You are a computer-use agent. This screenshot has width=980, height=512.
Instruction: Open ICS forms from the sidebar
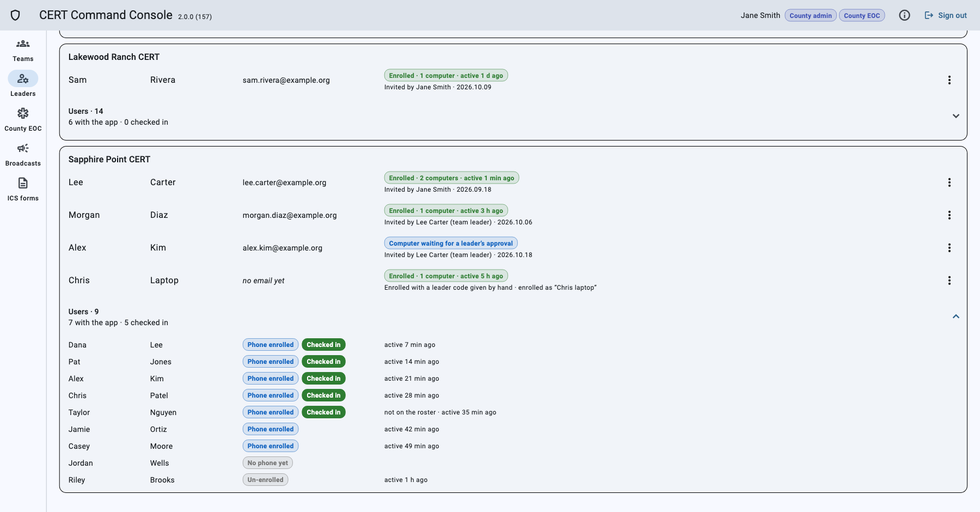pos(23,189)
